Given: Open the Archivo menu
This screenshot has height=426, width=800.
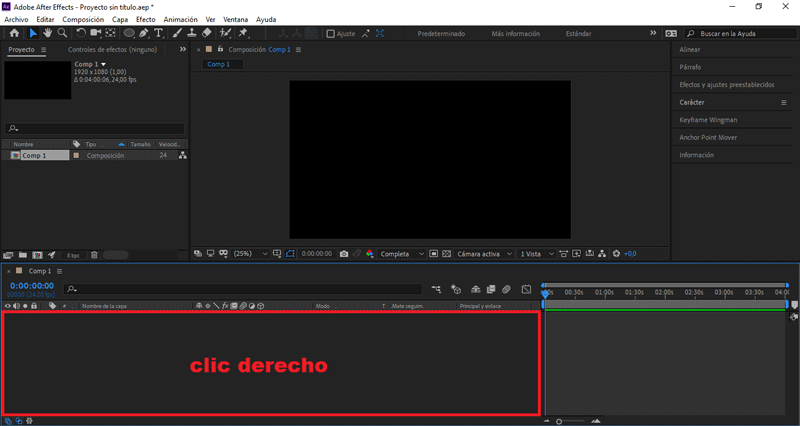Looking at the screenshot, I should pyautogui.click(x=16, y=19).
